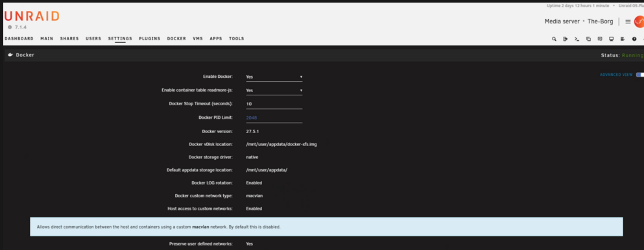Click The-Borg server name
This screenshot has width=644, height=250.
600,21
